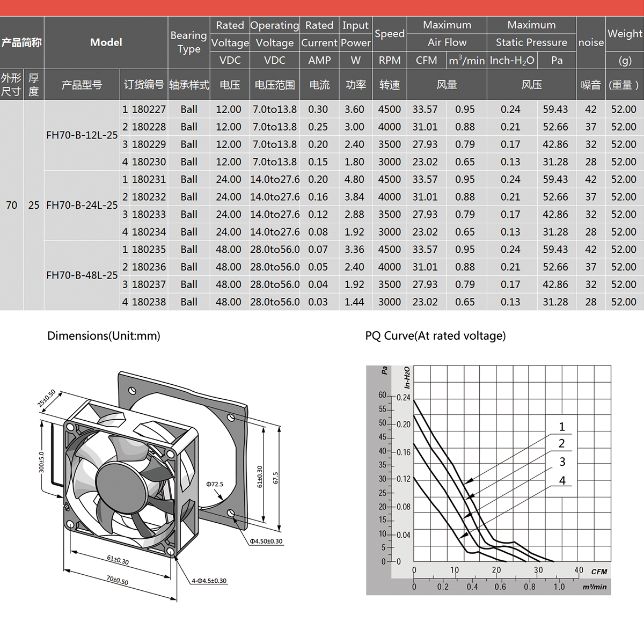Click order number 180227
This screenshot has height=644, width=644.
(x=149, y=109)
